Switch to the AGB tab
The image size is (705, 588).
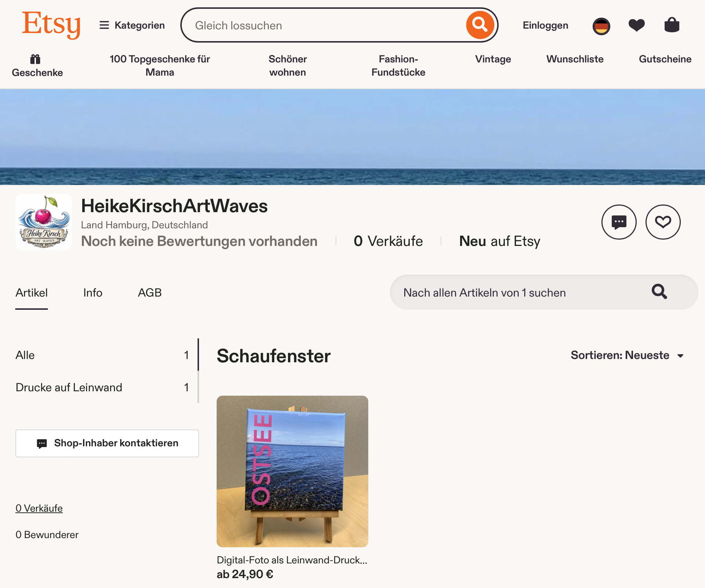coord(149,293)
